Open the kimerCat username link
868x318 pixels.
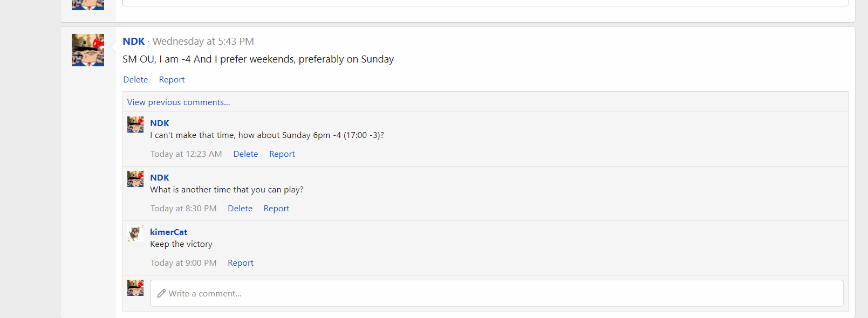(x=169, y=232)
